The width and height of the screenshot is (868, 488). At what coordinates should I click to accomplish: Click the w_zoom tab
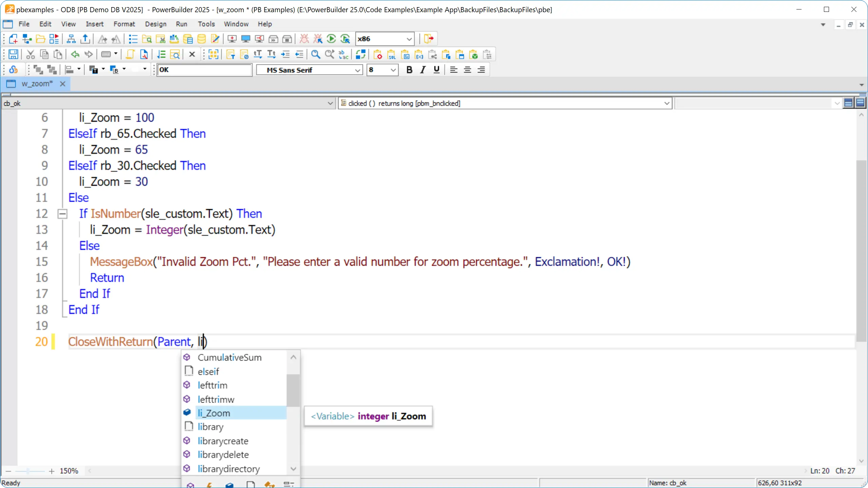[37, 83]
